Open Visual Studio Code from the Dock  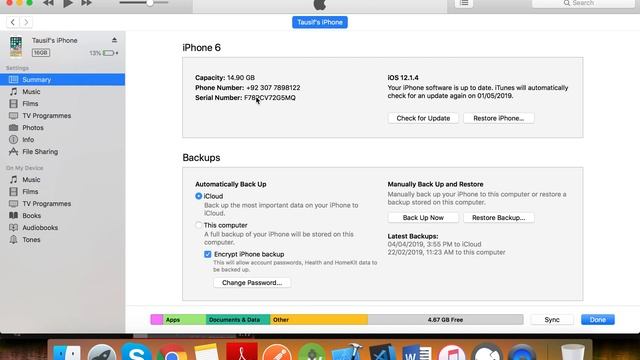(382, 353)
